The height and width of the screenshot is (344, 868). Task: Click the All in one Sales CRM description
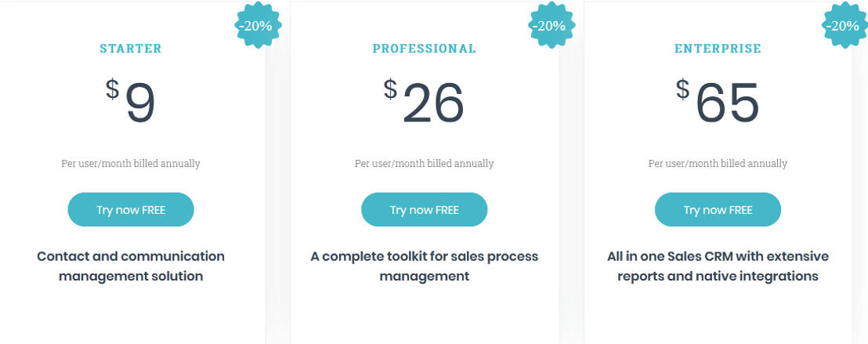pyautogui.click(x=718, y=266)
